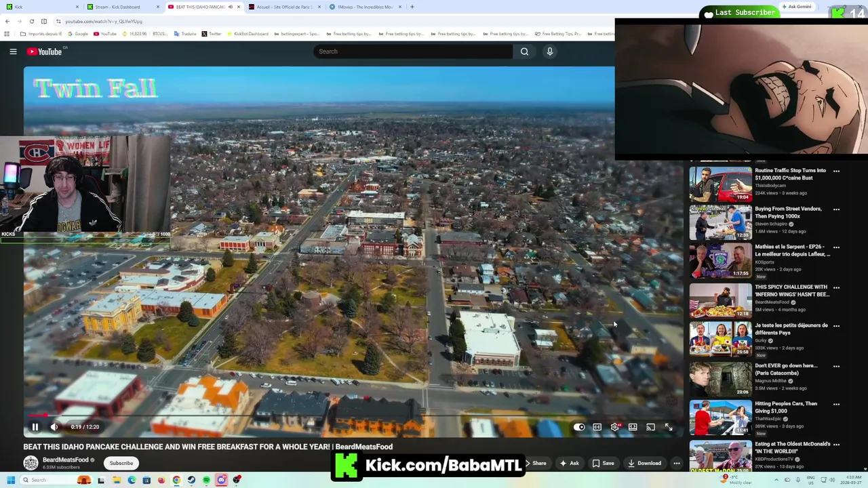Open the apps grid in bookmarks bar
Image resolution: width=868 pixels, height=488 pixels.
click(7, 34)
